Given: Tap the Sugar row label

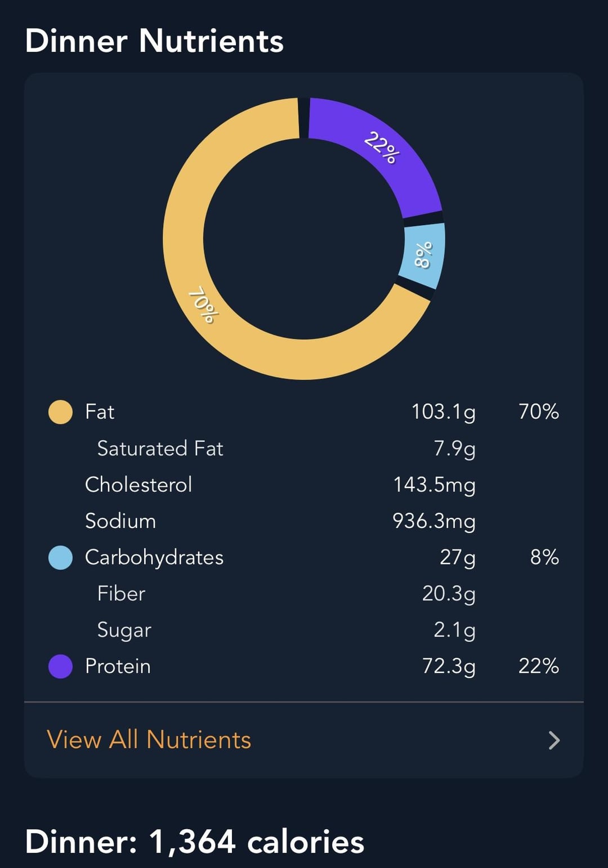Looking at the screenshot, I should coord(124,630).
